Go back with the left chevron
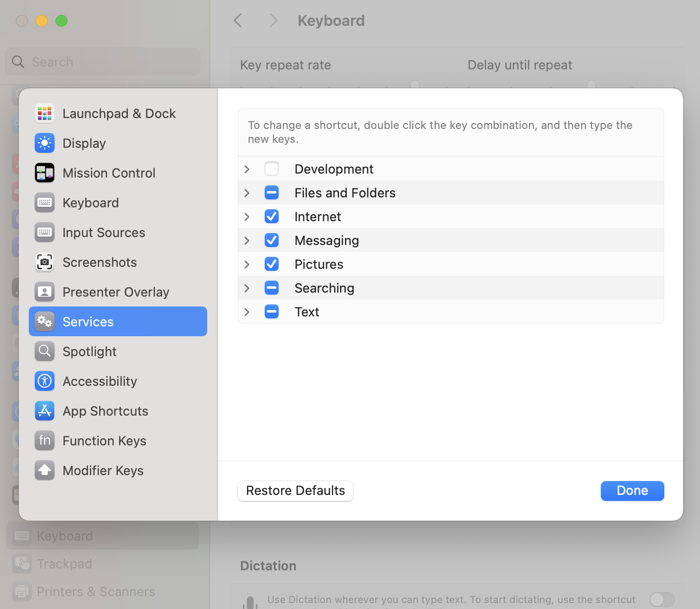The width and height of the screenshot is (700, 609). [x=238, y=20]
